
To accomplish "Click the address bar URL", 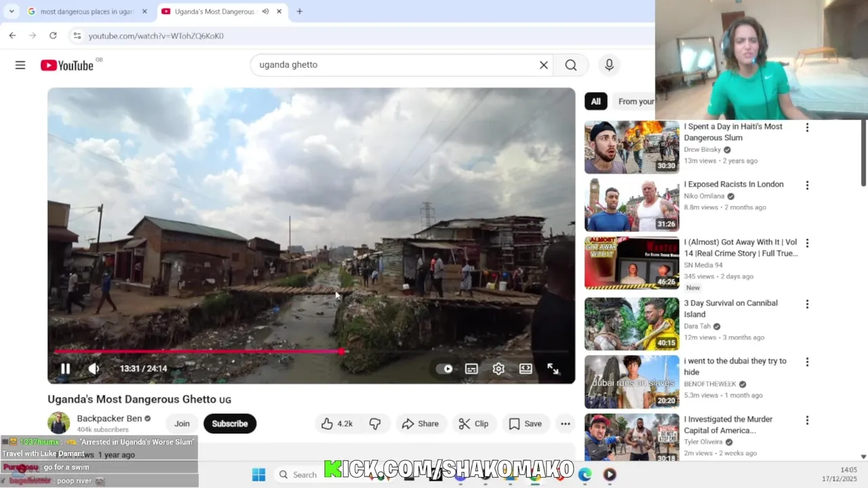I will pos(156,36).
